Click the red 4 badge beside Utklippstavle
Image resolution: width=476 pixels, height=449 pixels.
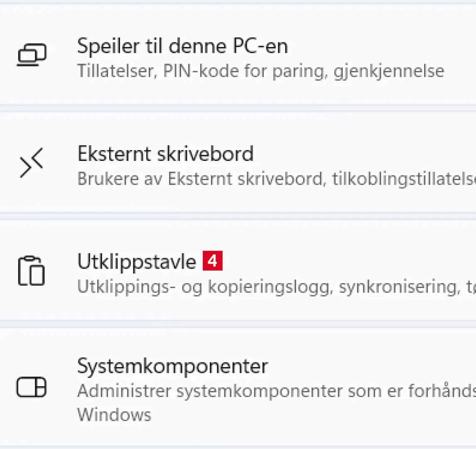(x=213, y=261)
